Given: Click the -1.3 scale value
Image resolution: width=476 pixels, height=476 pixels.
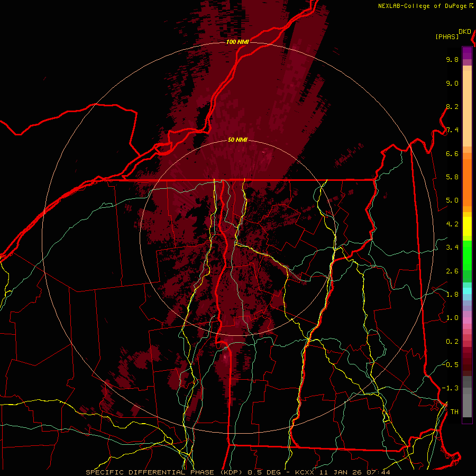Looking at the screenshot, I should pyautogui.click(x=450, y=388).
